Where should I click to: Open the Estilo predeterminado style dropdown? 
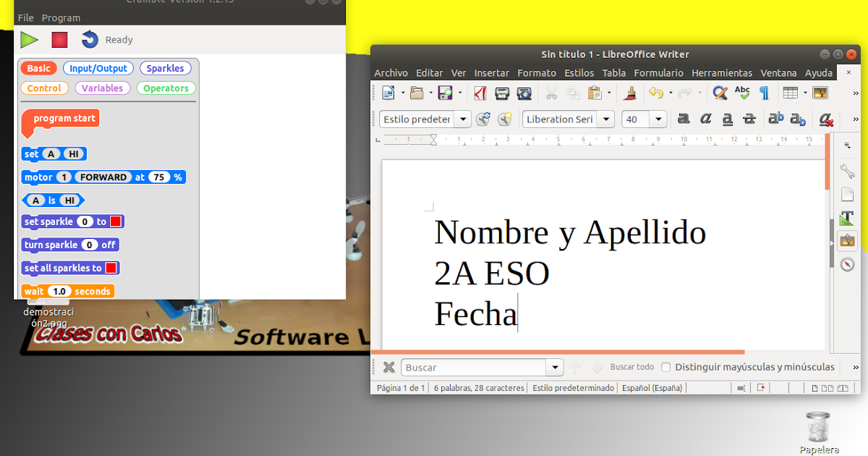tap(462, 119)
